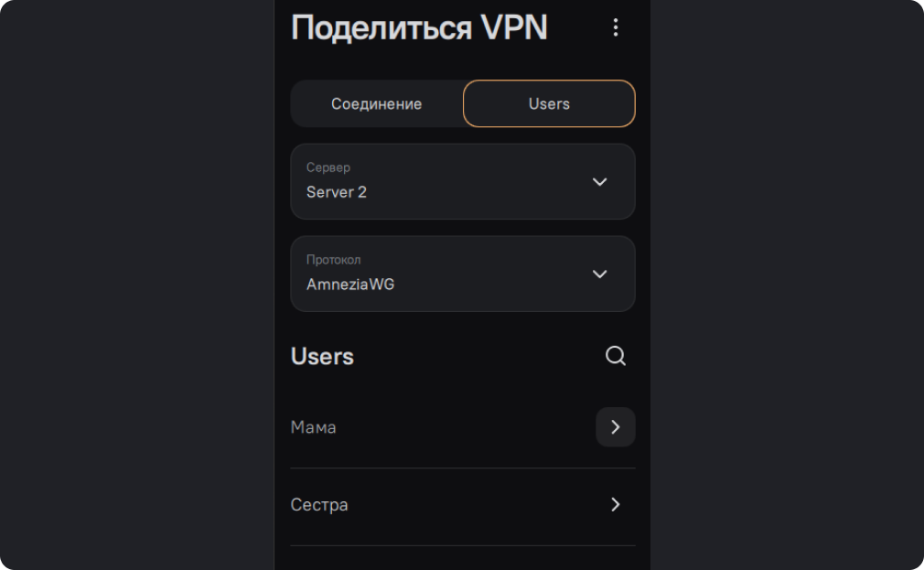This screenshot has width=924, height=570.
Task: Select the Мама user name
Action: [313, 427]
